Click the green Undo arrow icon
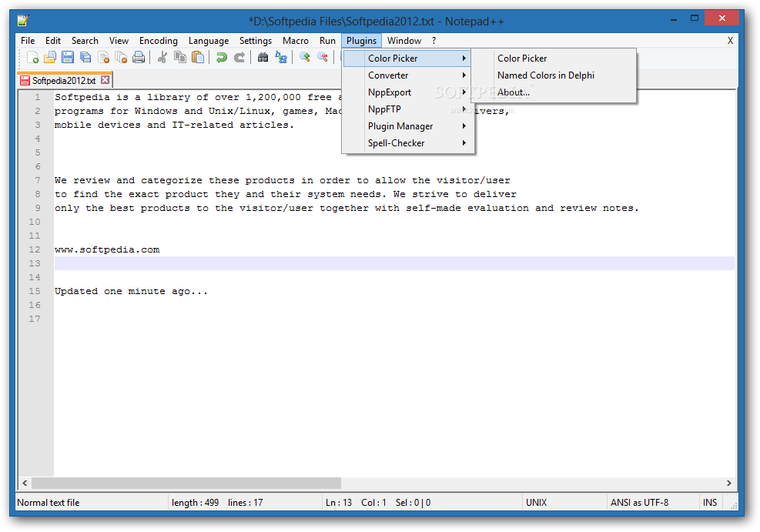 click(222, 58)
